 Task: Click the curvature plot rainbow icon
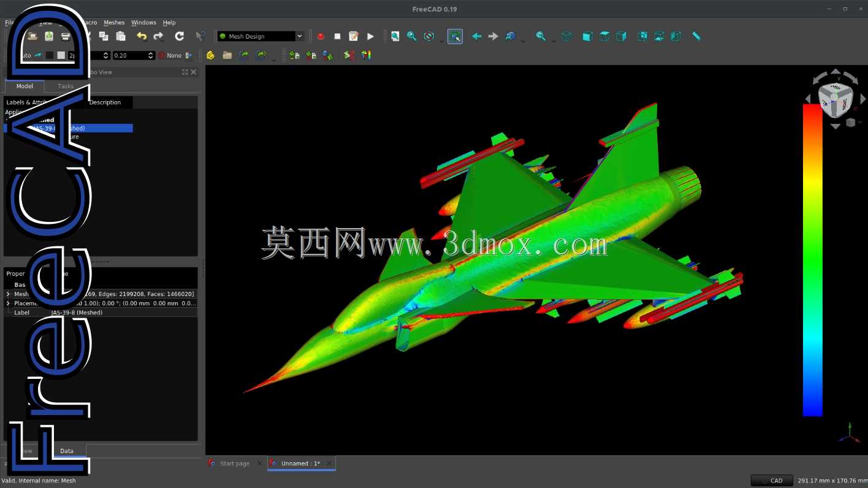click(366, 55)
